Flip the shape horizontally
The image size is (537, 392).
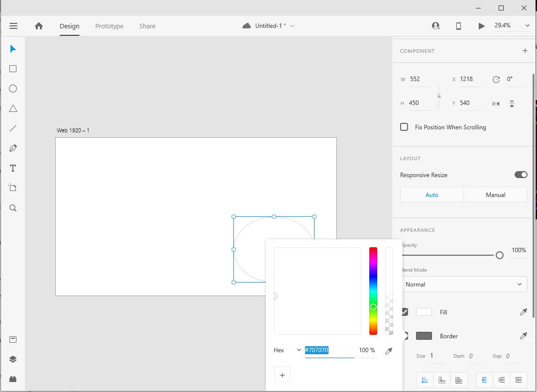[496, 104]
